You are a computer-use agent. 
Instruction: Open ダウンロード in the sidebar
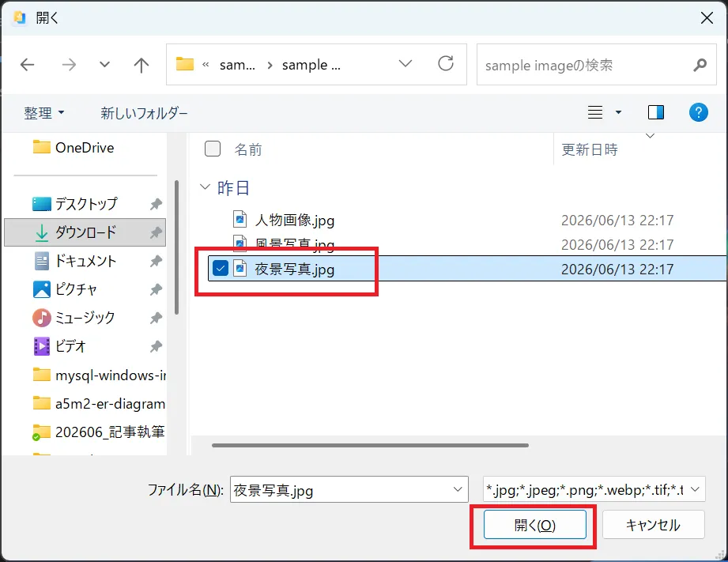coord(85,232)
